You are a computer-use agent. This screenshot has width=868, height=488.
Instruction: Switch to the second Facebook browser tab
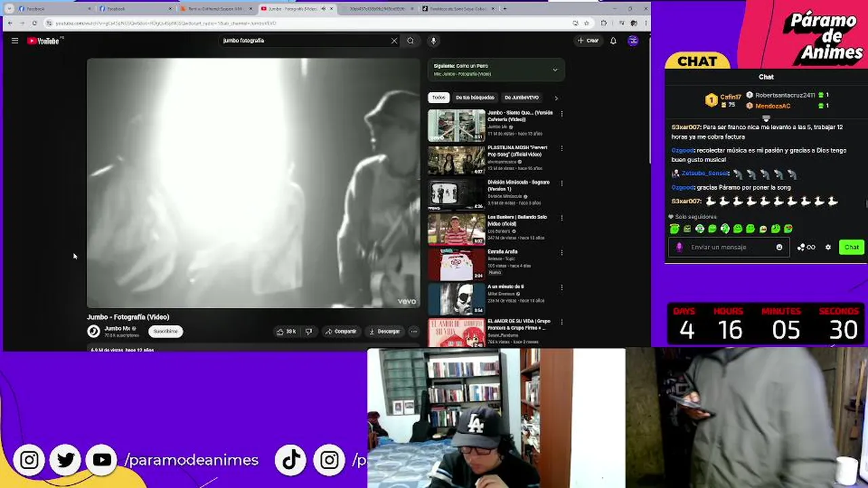pyautogui.click(x=134, y=9)
